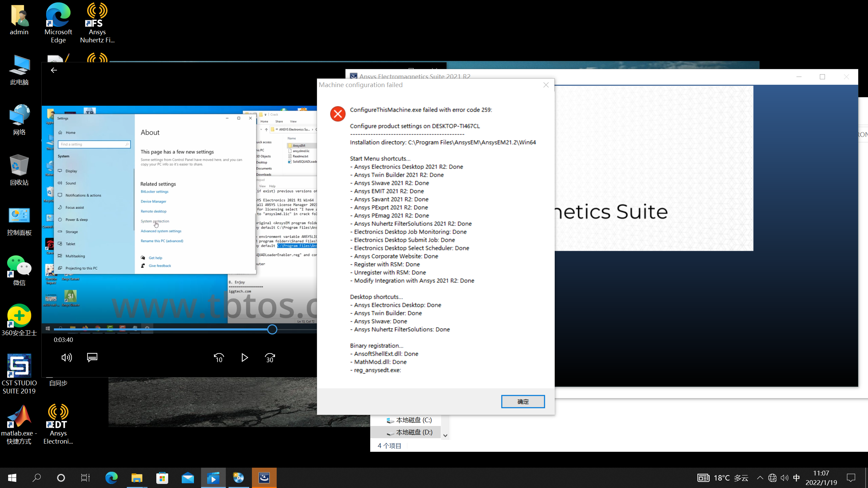
Task: Open the admin folder desktop icon
Action: (x=19, y=20)
